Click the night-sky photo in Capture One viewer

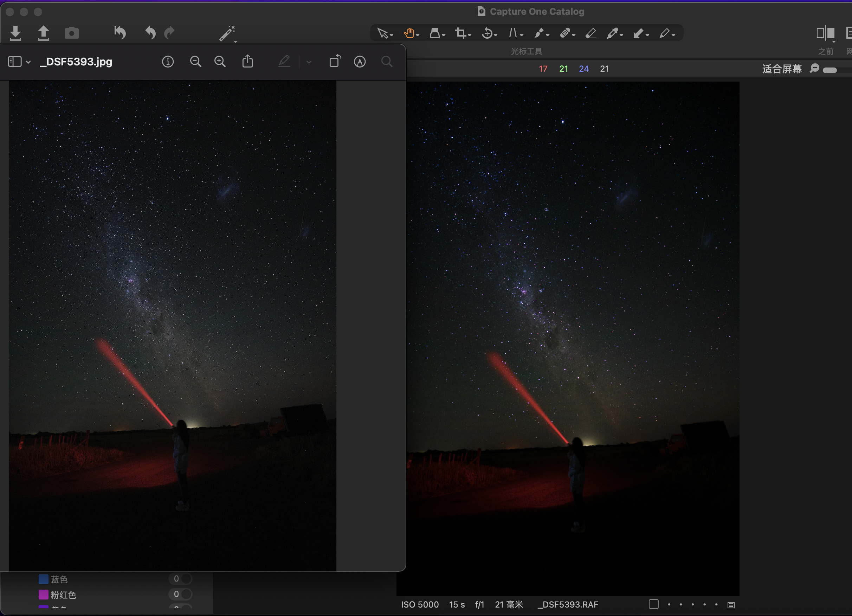pos(573,338)
